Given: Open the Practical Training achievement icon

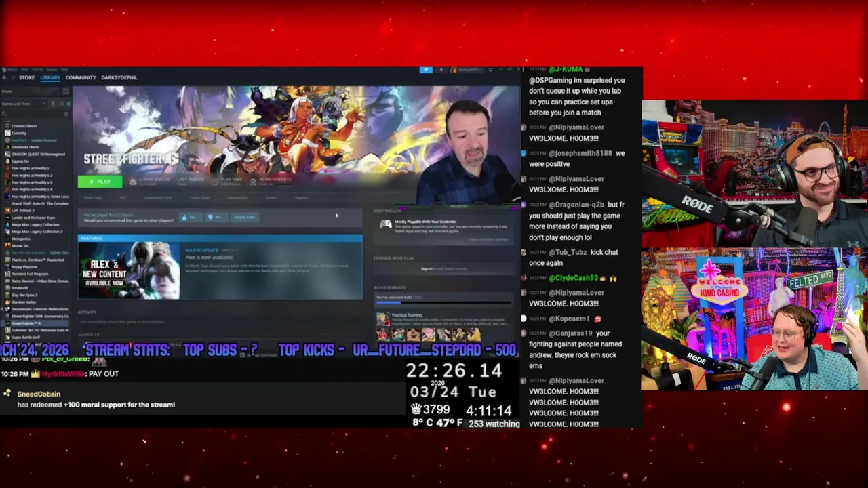Looking at the screenshot, I should [x=383, y=319].
